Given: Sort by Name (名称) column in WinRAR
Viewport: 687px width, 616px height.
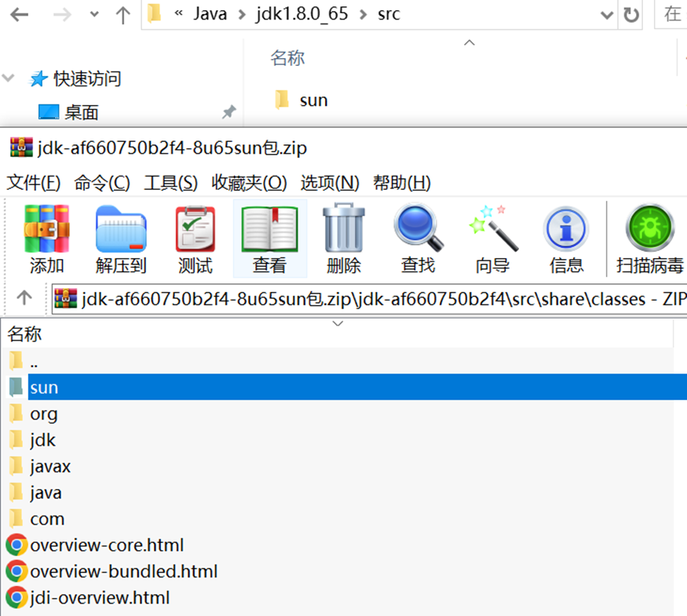Looking at the screenshot, I should 24,334.
